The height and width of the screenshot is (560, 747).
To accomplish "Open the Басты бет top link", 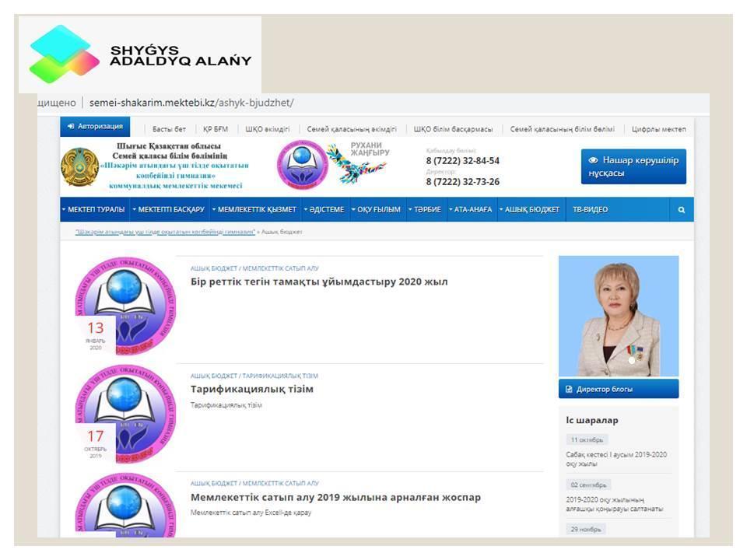I will click(169, 129).
